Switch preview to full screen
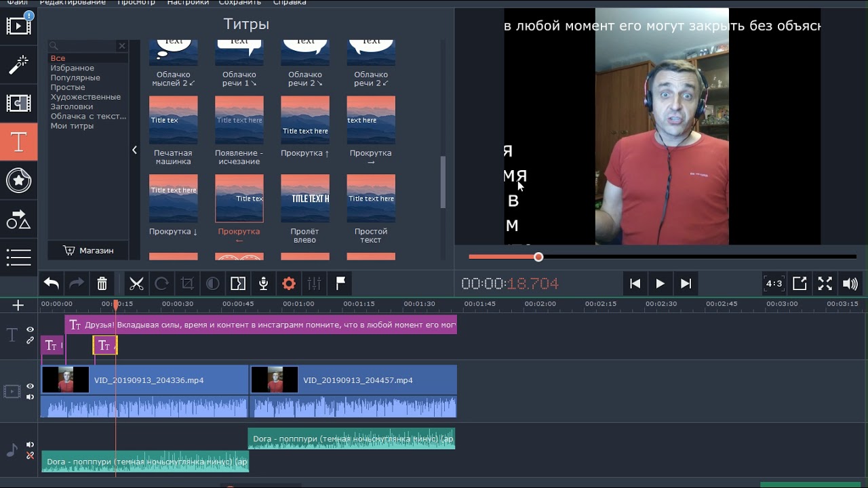This screenshot has width=868, height=488. 825,283
